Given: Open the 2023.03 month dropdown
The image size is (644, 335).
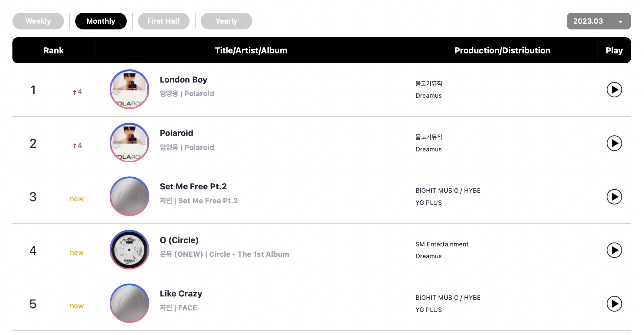Looking at the screenshot, I should click(x=599, y=21).
